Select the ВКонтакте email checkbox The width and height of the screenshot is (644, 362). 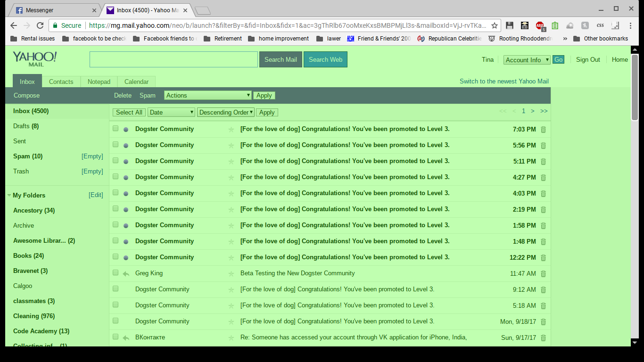click(x=116, y=337)
